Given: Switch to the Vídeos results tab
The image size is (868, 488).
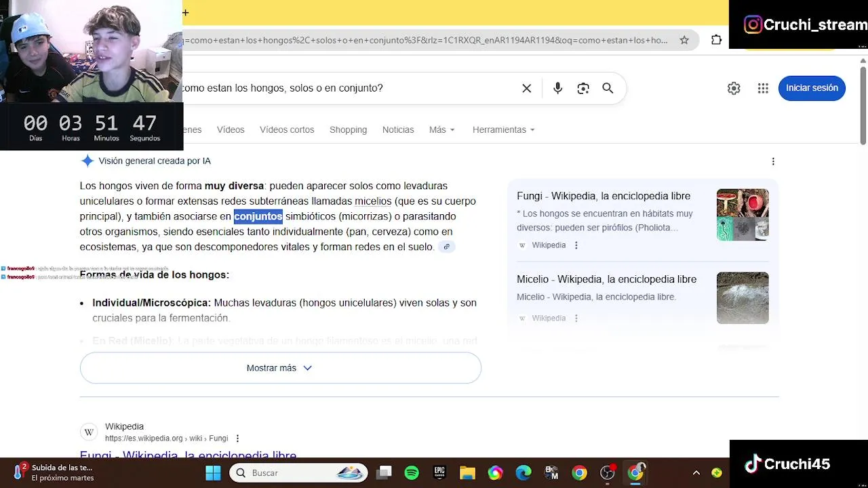Looking at the screenshot, I should coord(231,129).
